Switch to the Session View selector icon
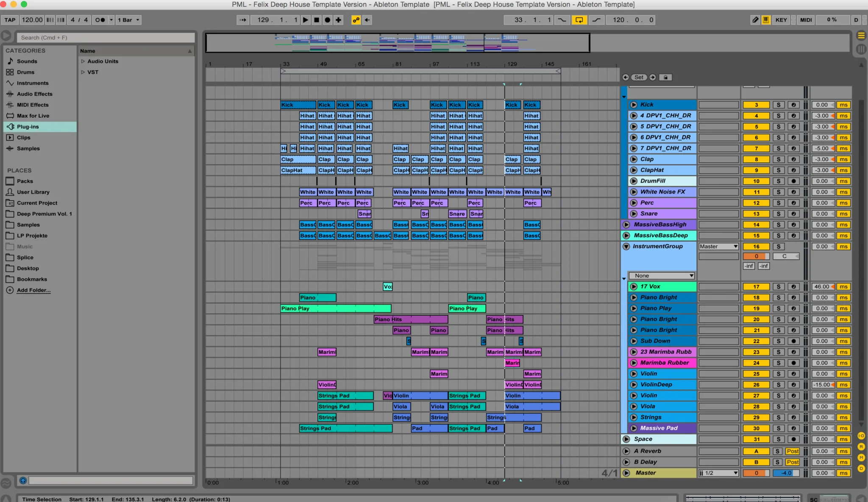The image size is (868, 502). pos(861,50)
